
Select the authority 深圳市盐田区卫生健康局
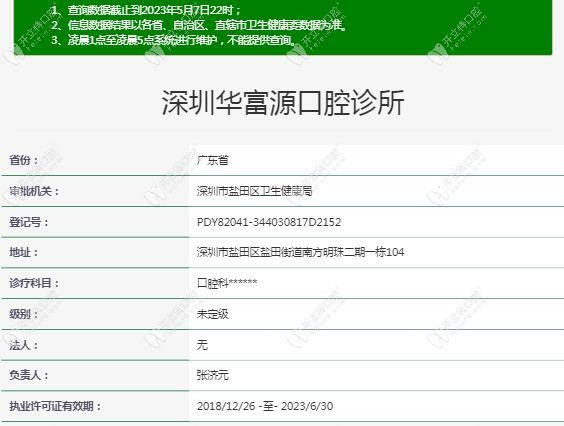tap(254, 191)
